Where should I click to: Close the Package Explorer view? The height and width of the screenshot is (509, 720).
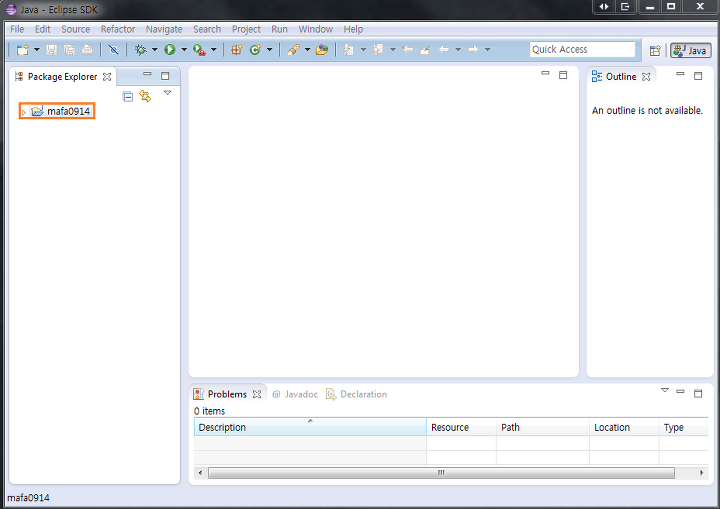107,77
